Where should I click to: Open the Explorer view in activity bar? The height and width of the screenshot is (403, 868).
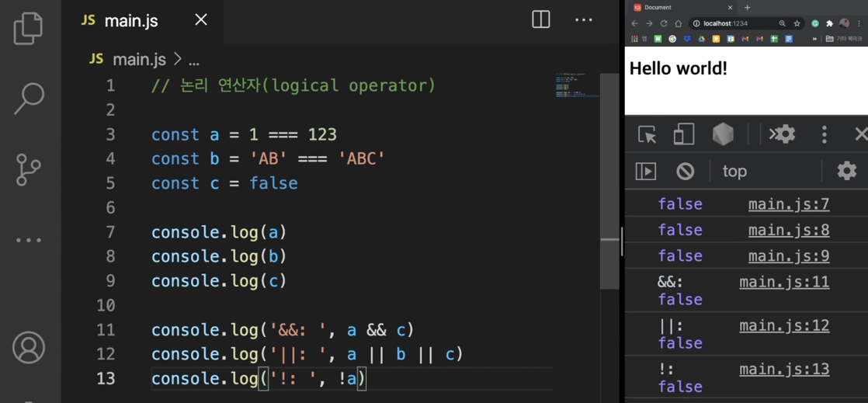pos(28,28)
